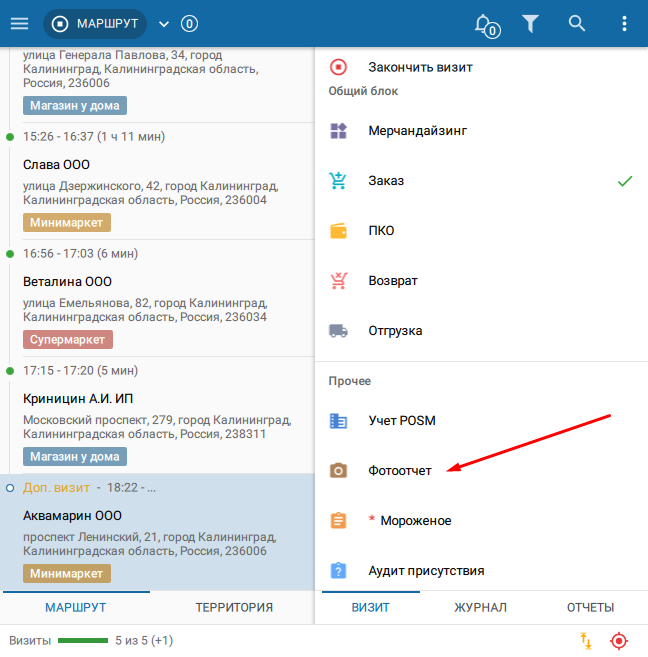Viewport: 648px width, 657px height.
Task: Expand the route dropdown chevron
Action: (164, 24)
